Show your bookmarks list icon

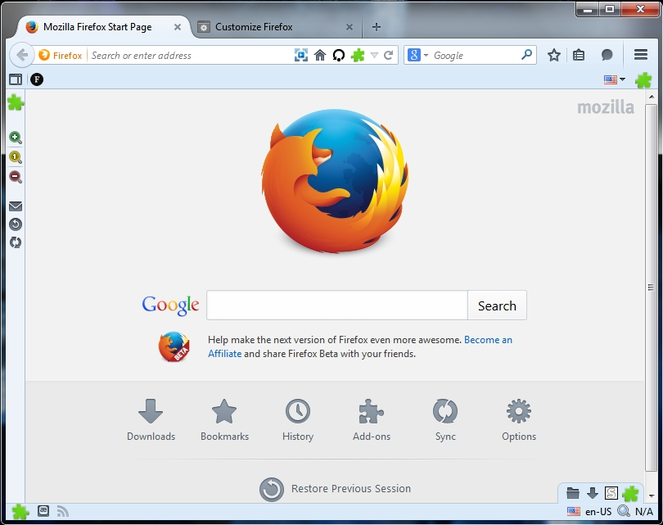click(578, 55)
